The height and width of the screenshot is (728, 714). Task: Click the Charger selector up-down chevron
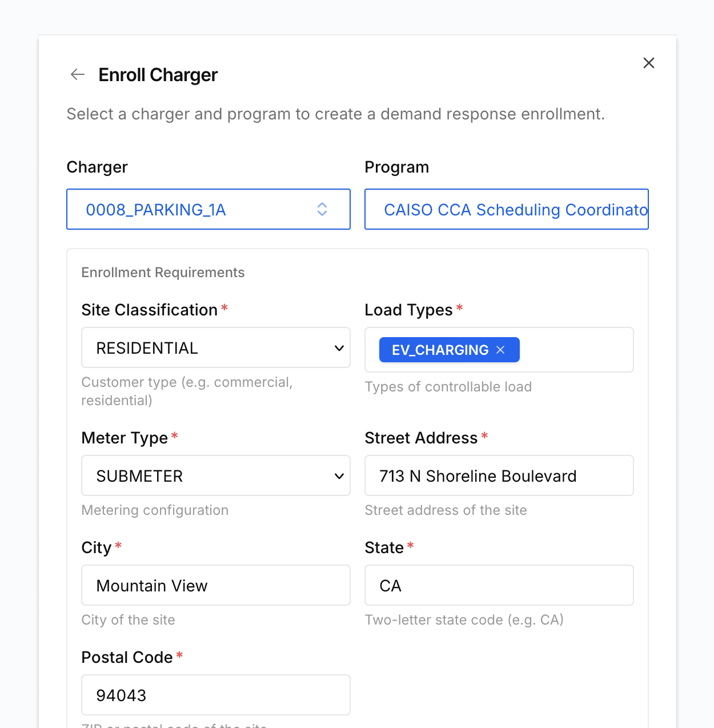click(322, 209)
